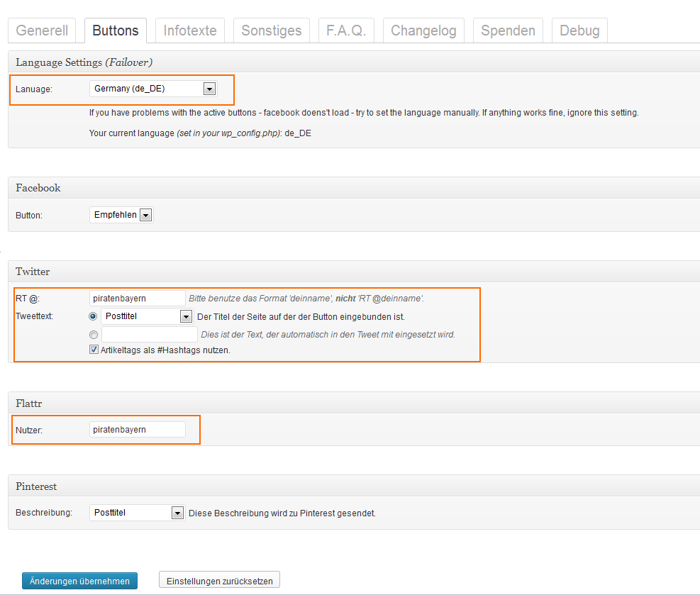Switch to the Infotexte tab
This screenshot has height=595, width=700.
point(190,30)
